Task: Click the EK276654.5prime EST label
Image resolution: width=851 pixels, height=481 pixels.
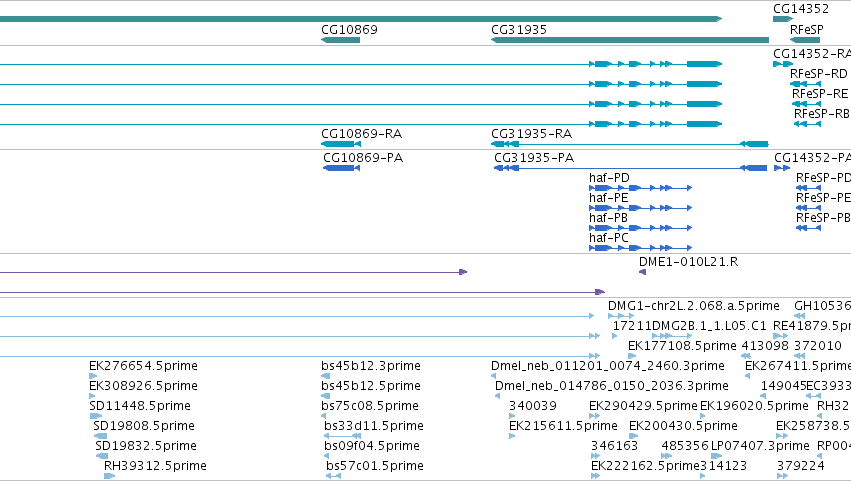Action: tap(143, 366)
